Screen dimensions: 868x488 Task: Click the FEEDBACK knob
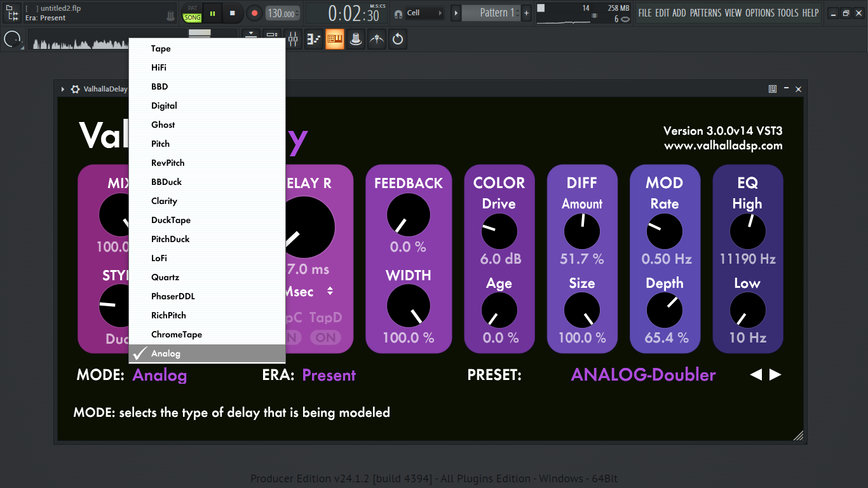pyautogui.click(x=409, y=215)
